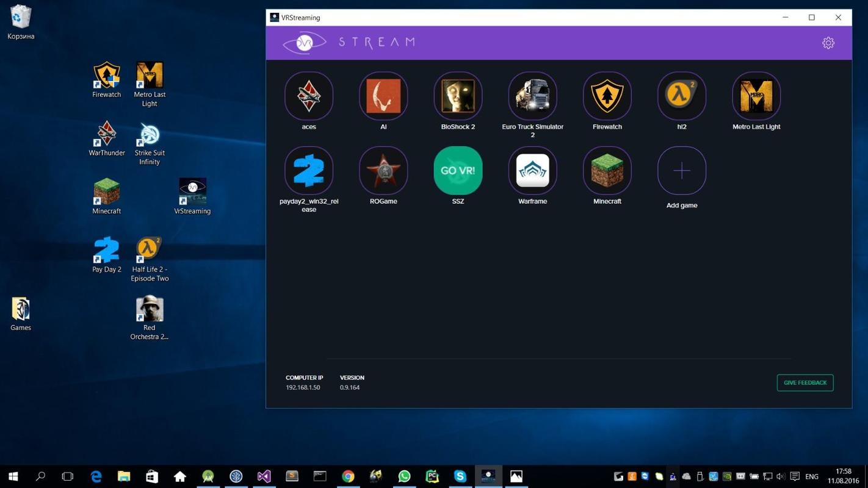Open the command prompt taskbar icon
Image resolution: width=868 pixels, height=488 pixels.
click(x=320, y=476)
